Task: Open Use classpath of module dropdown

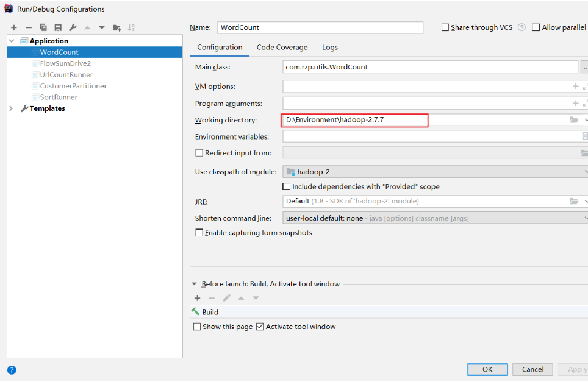Action: [x=435, y=172]
